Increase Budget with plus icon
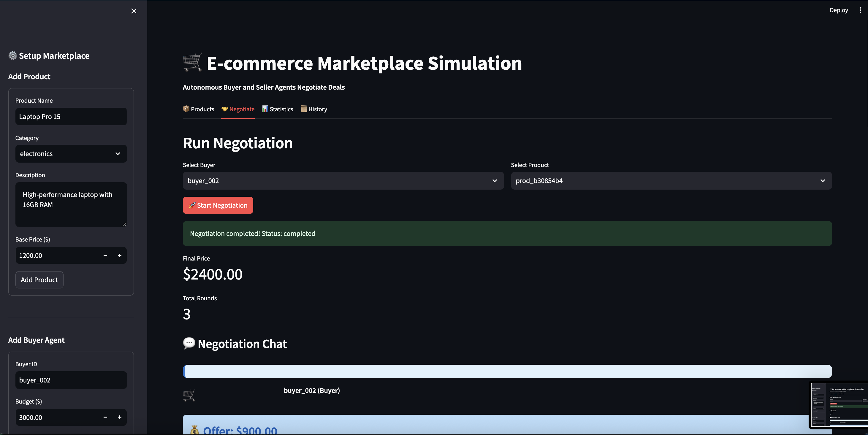Image resolution: width=868 pixels, height=435 pixels. pos(119,417)
